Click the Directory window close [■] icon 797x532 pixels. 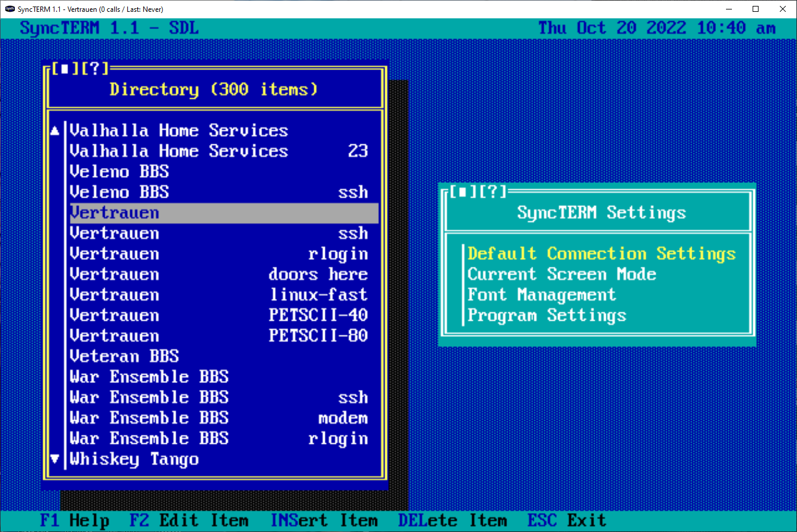coord(65,69)
